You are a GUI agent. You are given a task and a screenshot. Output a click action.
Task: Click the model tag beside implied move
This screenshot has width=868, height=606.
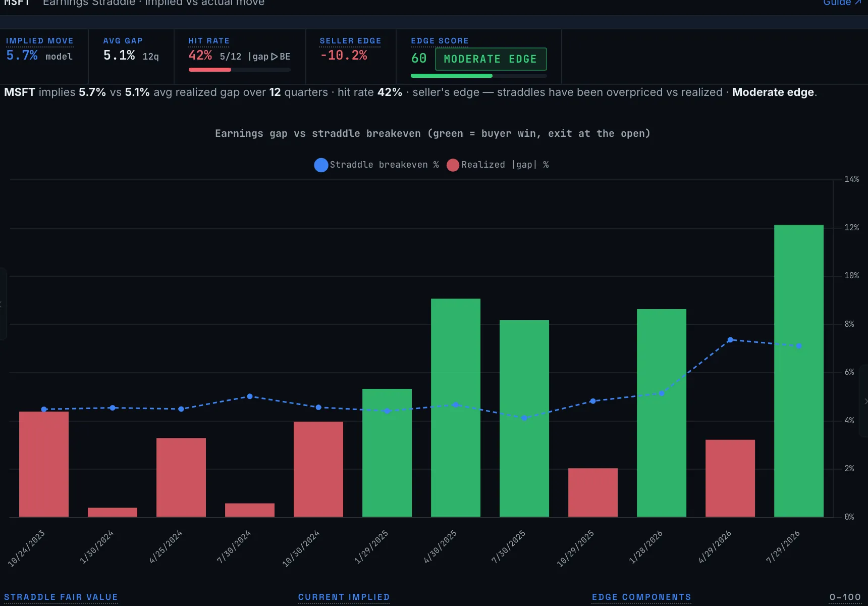(x=59, y=57)
